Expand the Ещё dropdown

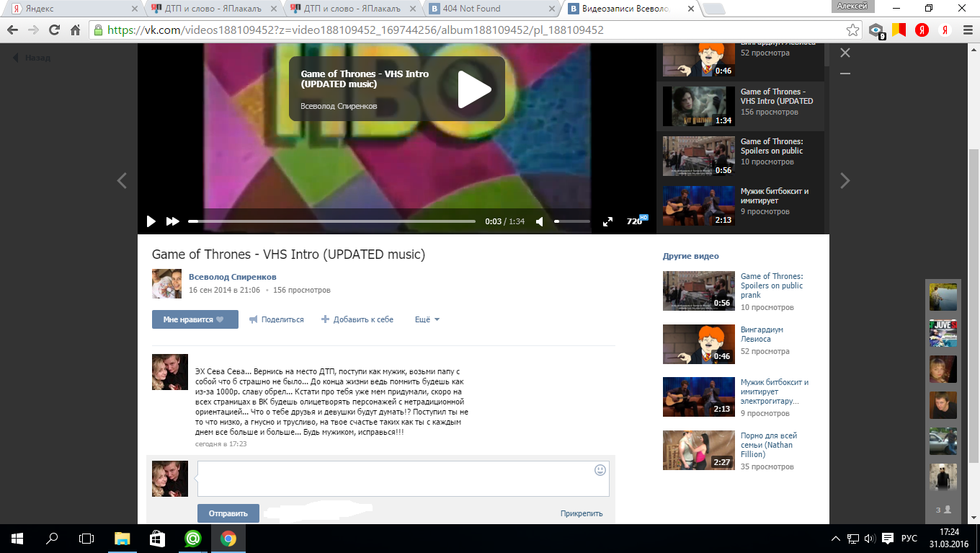427,319
